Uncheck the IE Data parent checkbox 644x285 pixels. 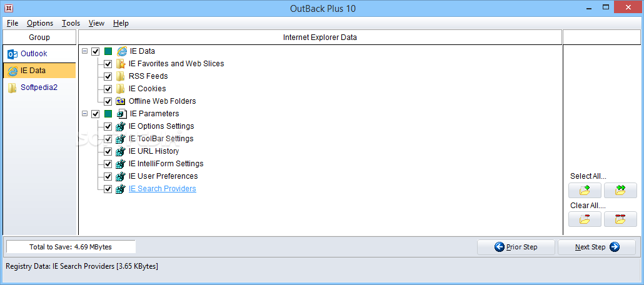(95, 51)
